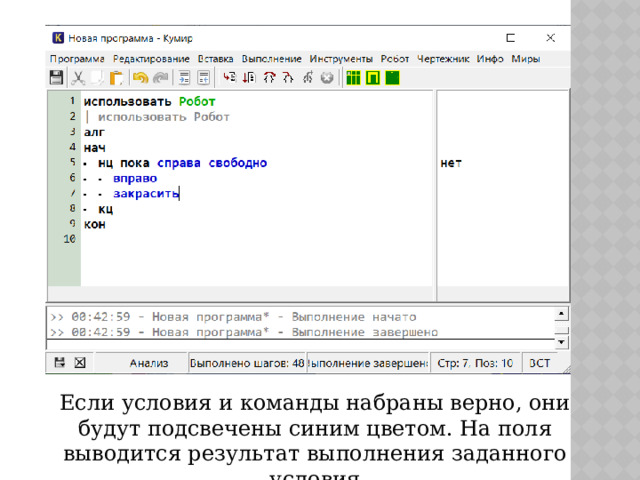Close the Кумир window
The height and width of the screenshot is (480, 640).
point(550,38)
